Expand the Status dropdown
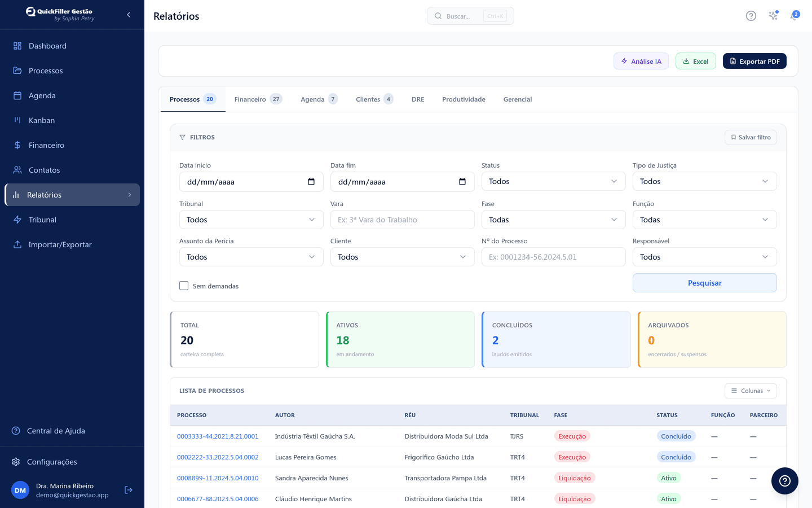Viewport: 812px width, 508px height. point(553,181)
